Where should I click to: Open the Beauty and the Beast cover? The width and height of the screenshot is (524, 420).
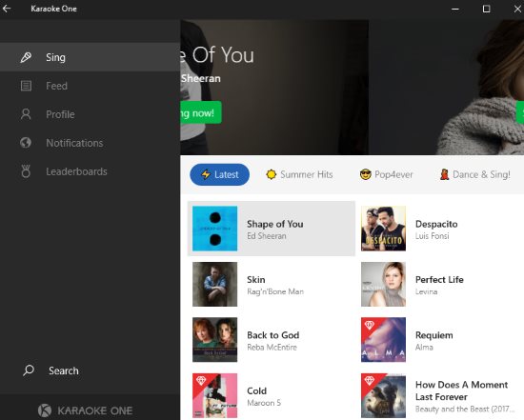pyautogui.click(x=383, y=395)
